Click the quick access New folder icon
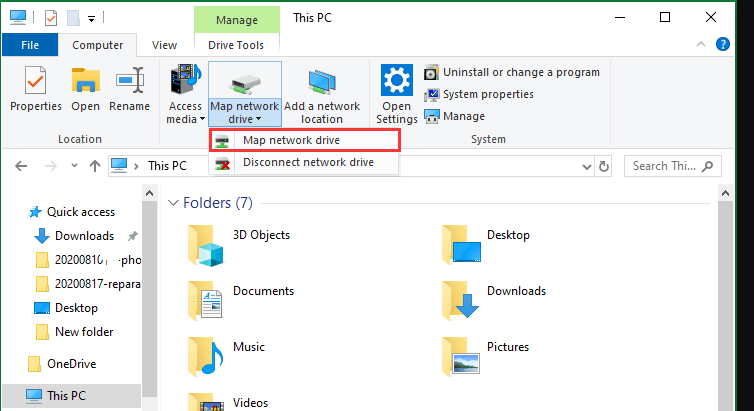 coord(73,18)
